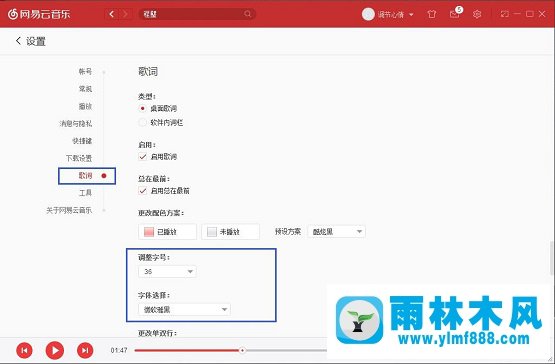The image size is (555, 364).
Task: Return using the back arrow beside 设置
Action: 18,41
